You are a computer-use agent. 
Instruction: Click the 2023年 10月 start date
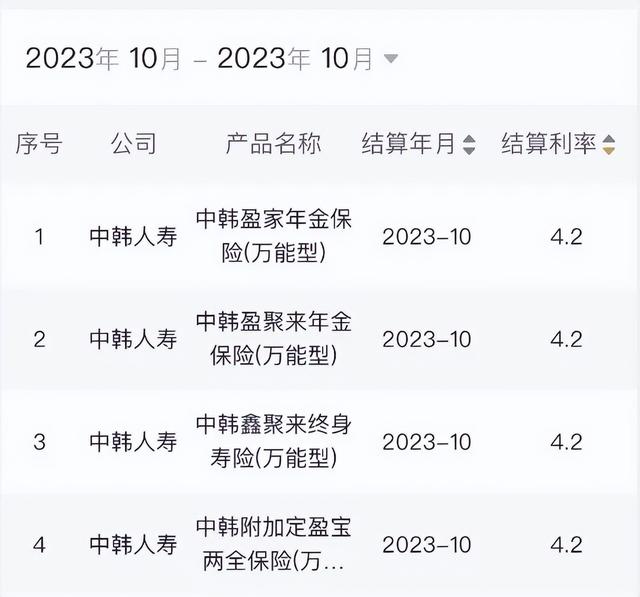coord(103,59)
